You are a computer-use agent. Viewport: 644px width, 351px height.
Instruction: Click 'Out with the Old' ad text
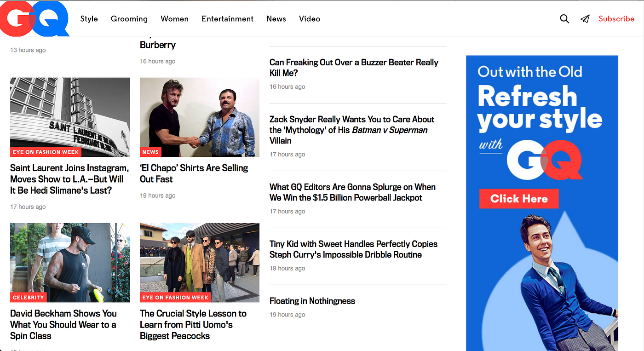point(530,72)
